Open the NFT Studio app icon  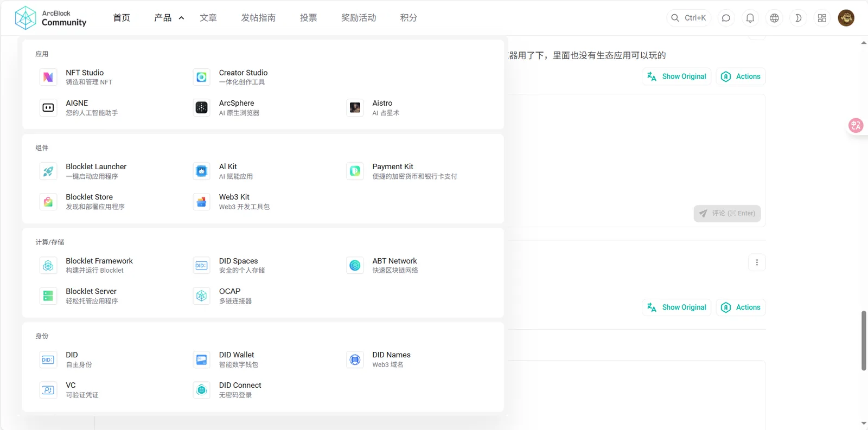48,77
